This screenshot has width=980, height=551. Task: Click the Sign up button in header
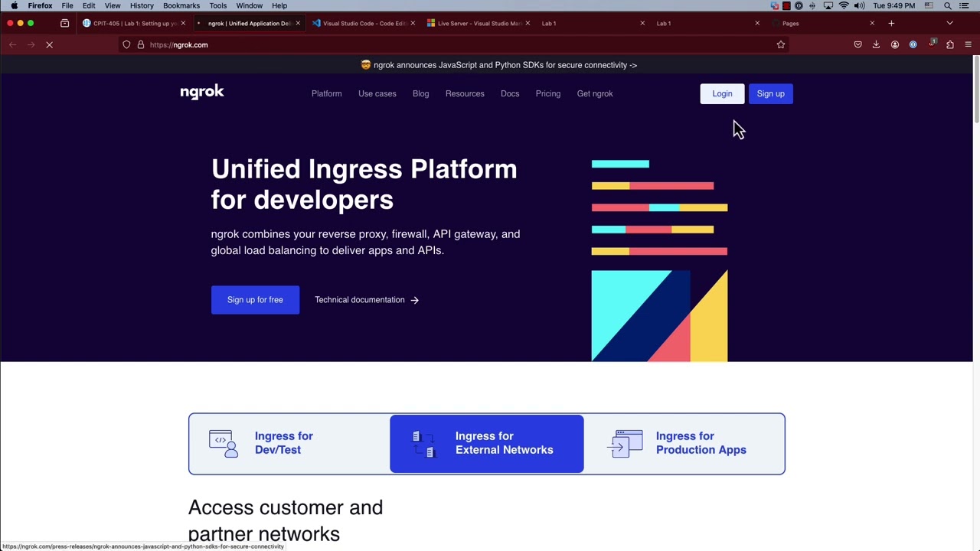point(770,93)
